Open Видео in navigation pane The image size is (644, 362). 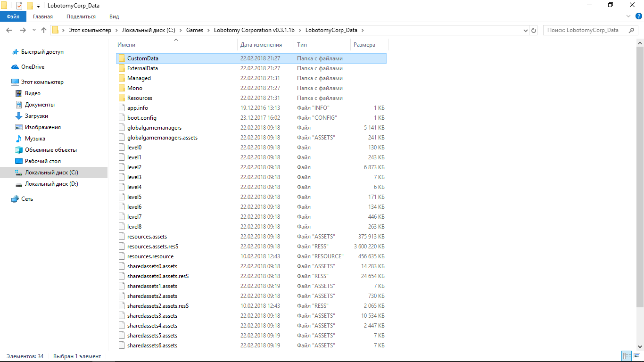[33, 93]
